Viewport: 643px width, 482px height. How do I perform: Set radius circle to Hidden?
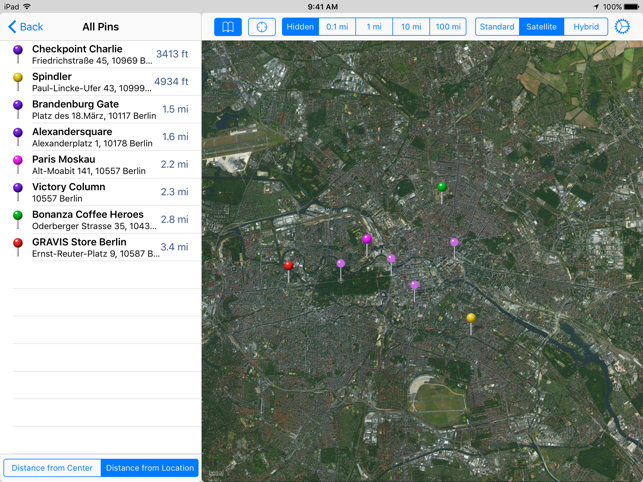coord(300,27)
